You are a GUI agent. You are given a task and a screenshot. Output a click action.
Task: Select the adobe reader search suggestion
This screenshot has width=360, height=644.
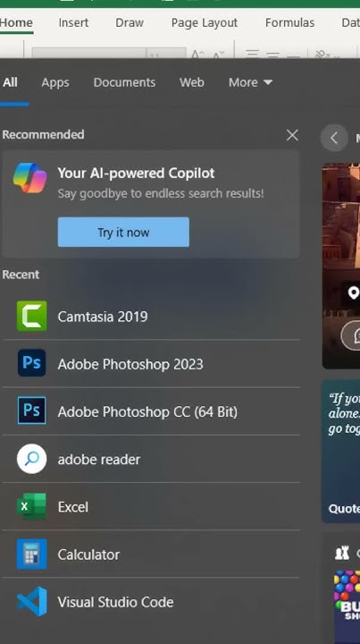pyautogui.click(x=151, y=459)
